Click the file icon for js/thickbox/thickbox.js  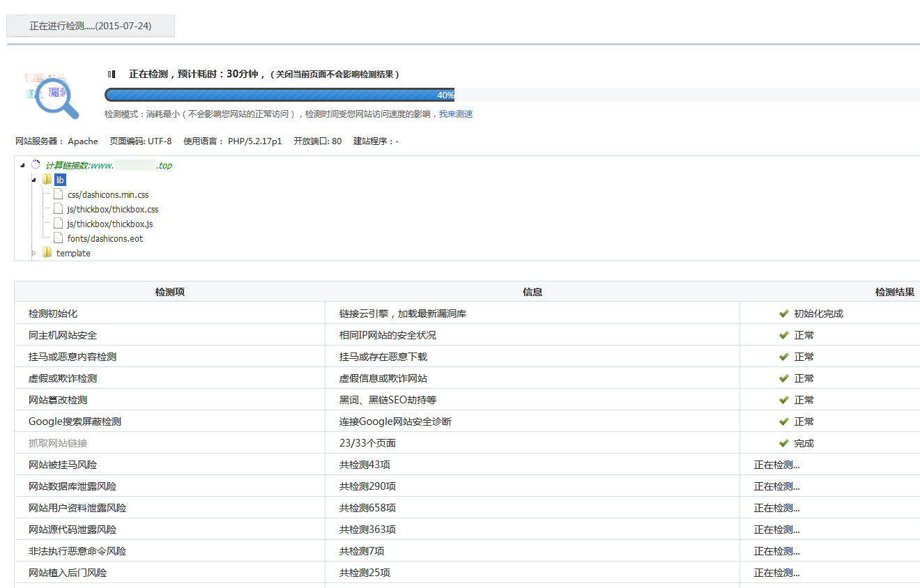point(59,224)
